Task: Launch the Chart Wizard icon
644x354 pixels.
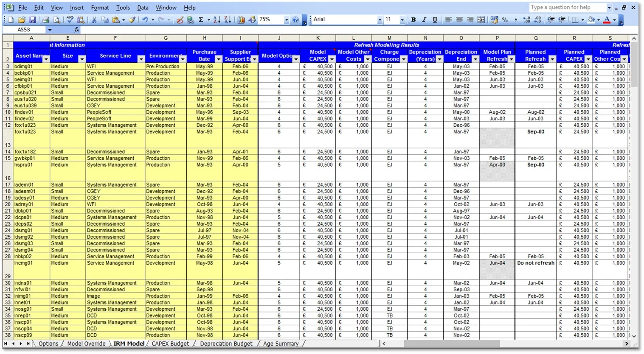Action: coord(241,20)
